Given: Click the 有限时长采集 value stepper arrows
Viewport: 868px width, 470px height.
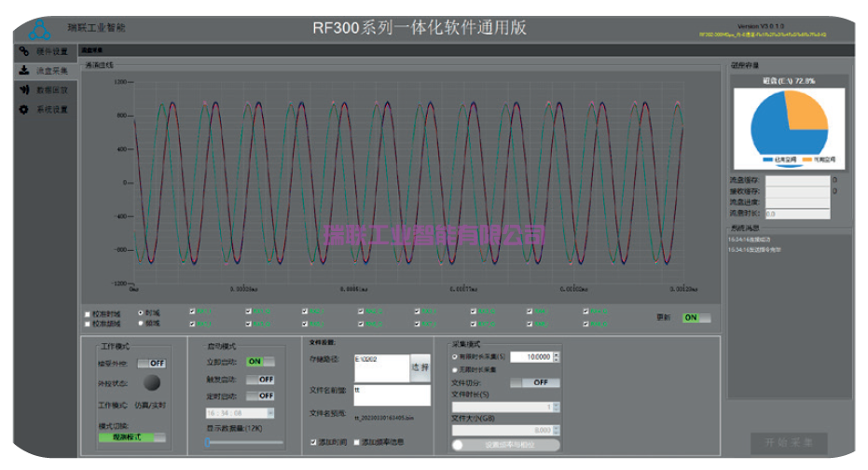Looking at the screenshot, I should click(x=557, y=356).
